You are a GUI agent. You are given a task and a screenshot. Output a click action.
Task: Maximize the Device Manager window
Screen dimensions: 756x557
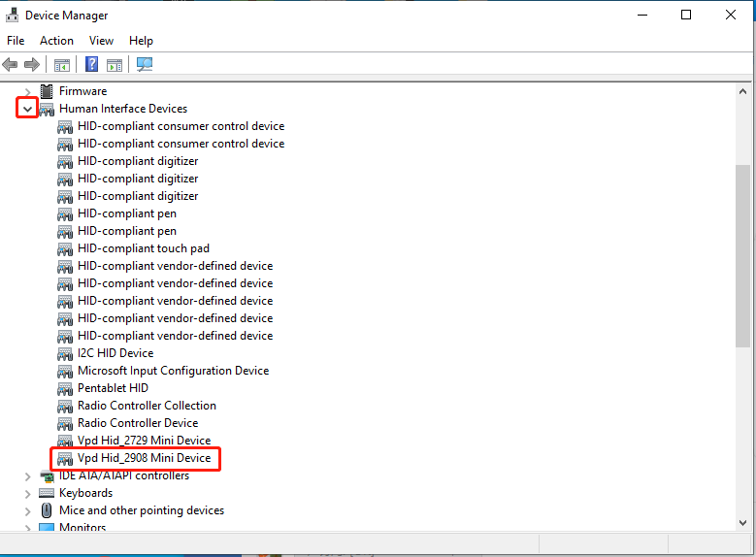686,15
